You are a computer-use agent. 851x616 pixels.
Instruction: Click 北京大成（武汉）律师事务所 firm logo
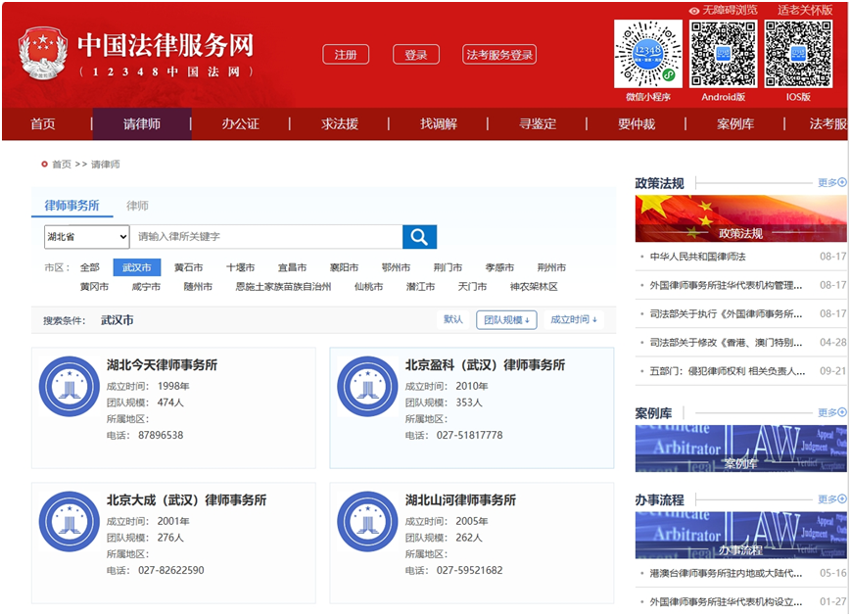coord(70,522)
